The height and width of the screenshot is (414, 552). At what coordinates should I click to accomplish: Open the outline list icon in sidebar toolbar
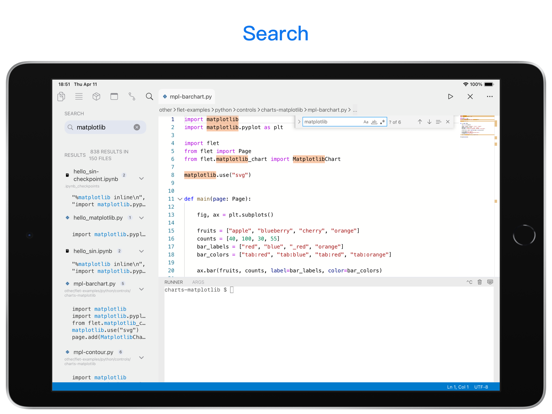[79, 96]
